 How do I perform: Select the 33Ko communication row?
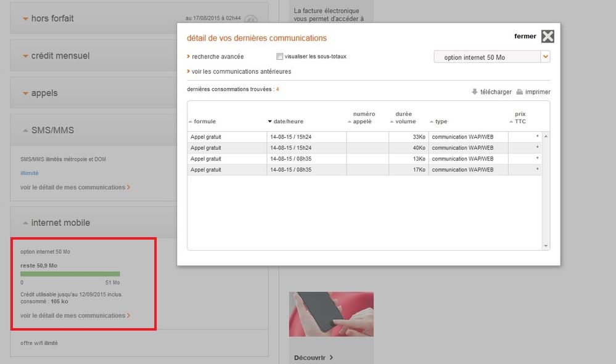pos(364,137)
